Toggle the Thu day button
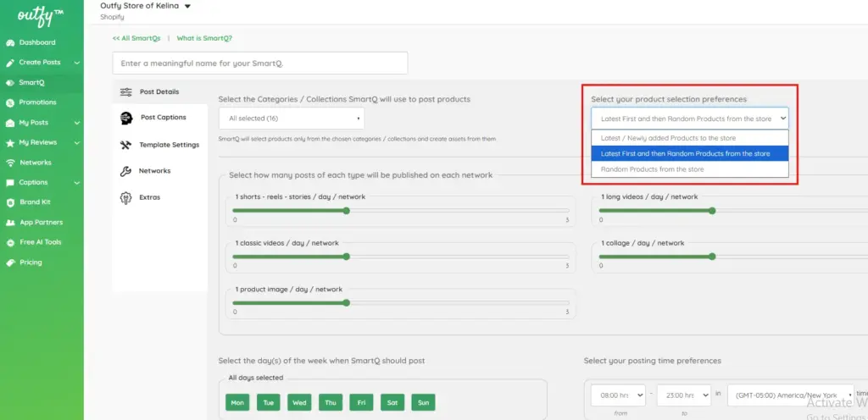The image size is (868, 420). click(331, 402)
